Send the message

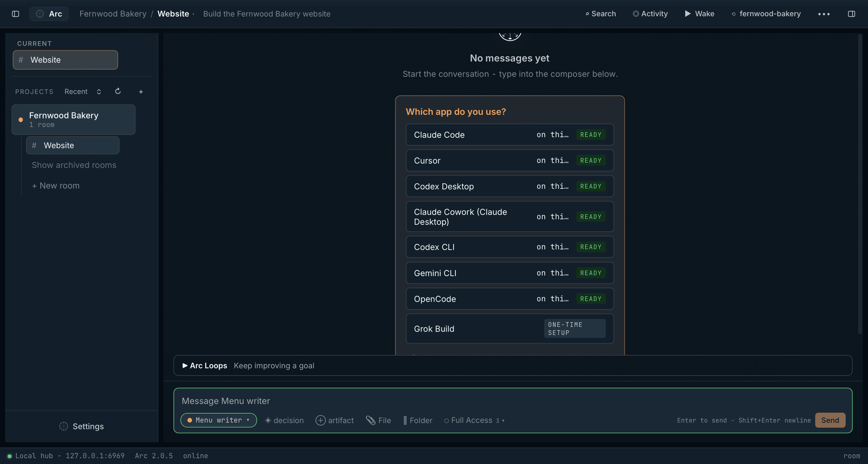pos(830,420)
